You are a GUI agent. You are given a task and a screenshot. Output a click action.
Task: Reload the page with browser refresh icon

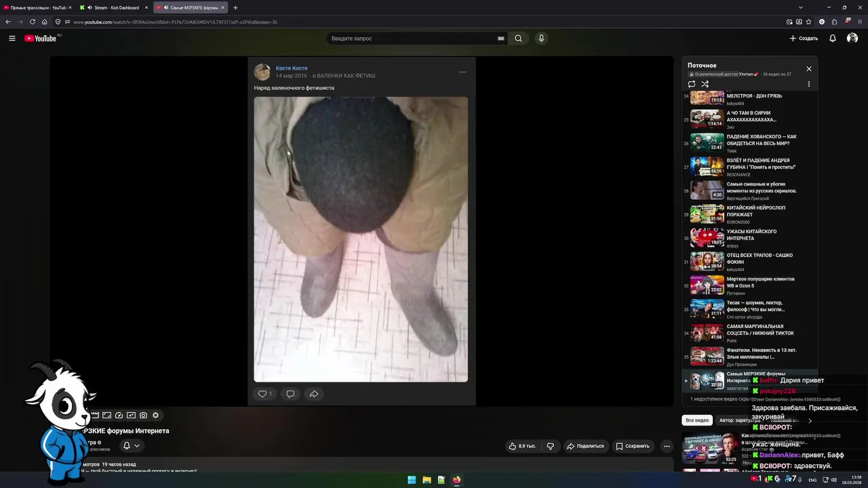coord(32,22)
